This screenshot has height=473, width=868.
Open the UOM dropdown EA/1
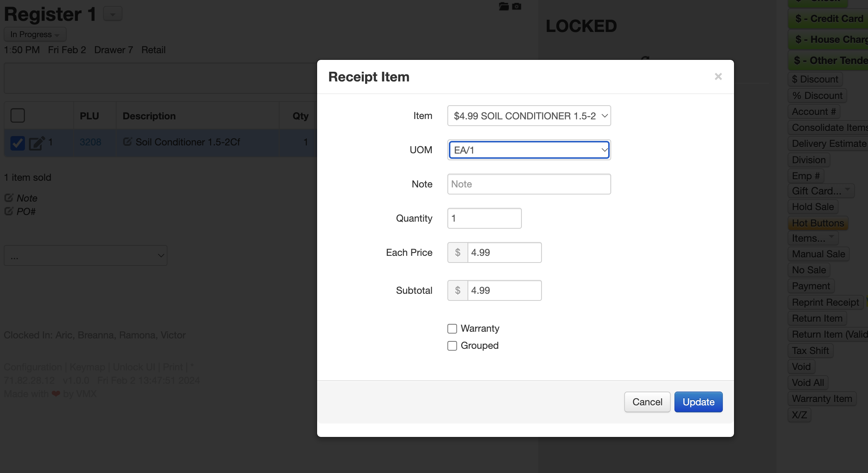[529, 150]
